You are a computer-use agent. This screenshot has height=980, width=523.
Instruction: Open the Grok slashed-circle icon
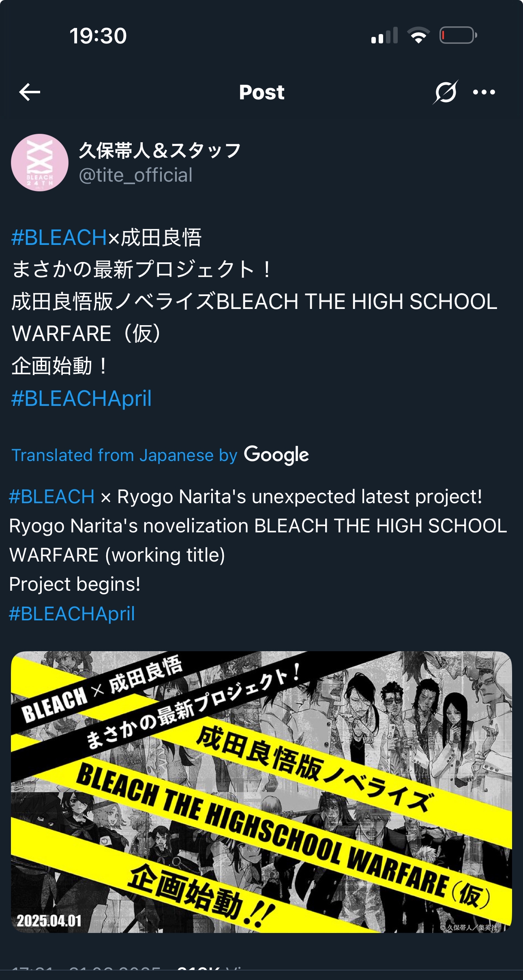coord(445,92)
